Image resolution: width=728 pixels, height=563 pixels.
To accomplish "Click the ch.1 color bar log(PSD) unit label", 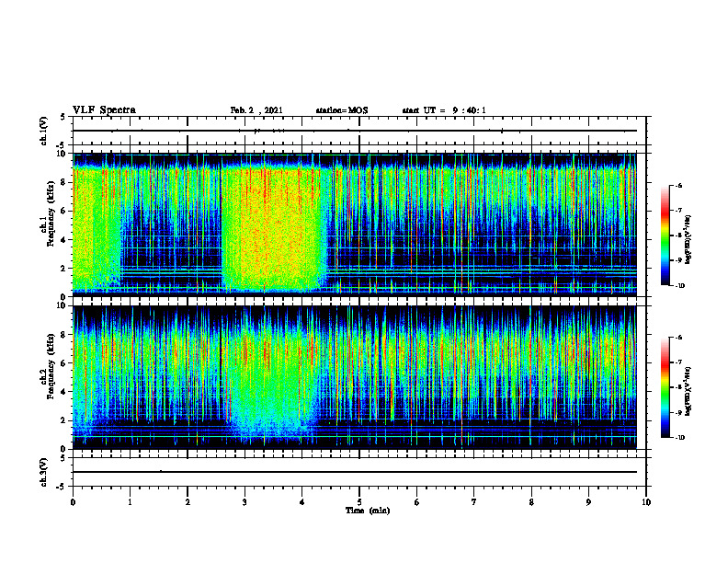I will [688, 239].
